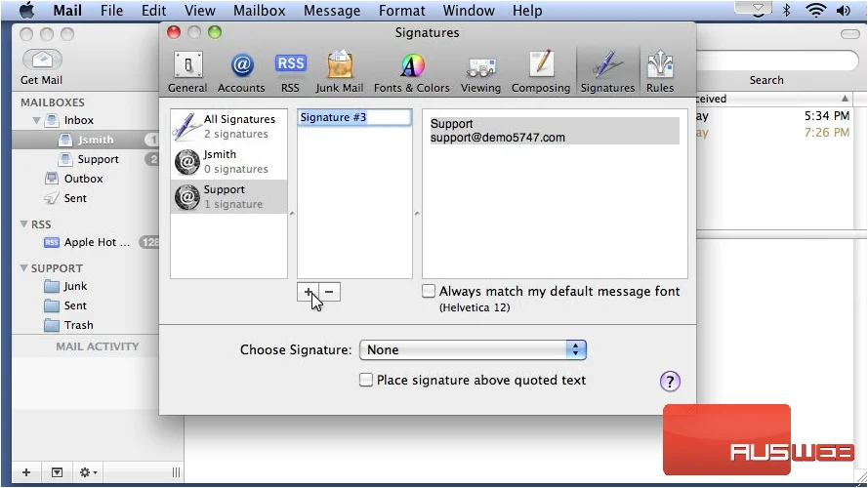The height and width of the screenshot is (488, 868).
Task: Collapse the Inbox disclosure triangle
Action: (x=36, y=120)
